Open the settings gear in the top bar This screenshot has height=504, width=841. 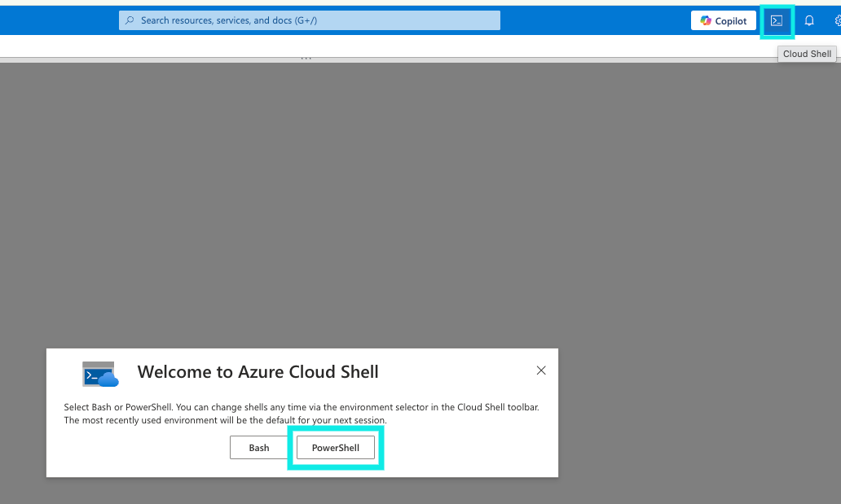click(x=837, y=21)
